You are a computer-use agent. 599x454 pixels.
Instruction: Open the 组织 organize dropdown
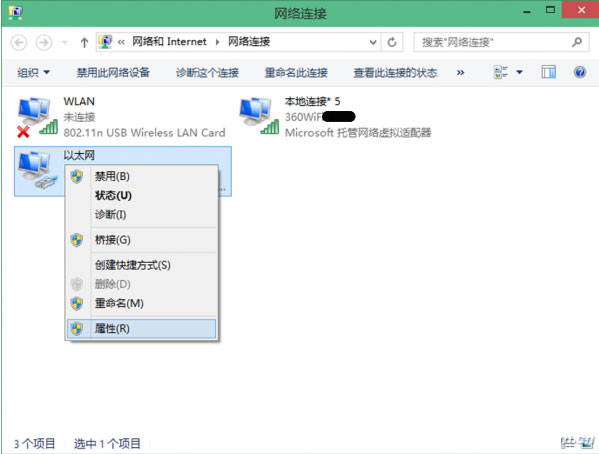(x=33, y=72)
